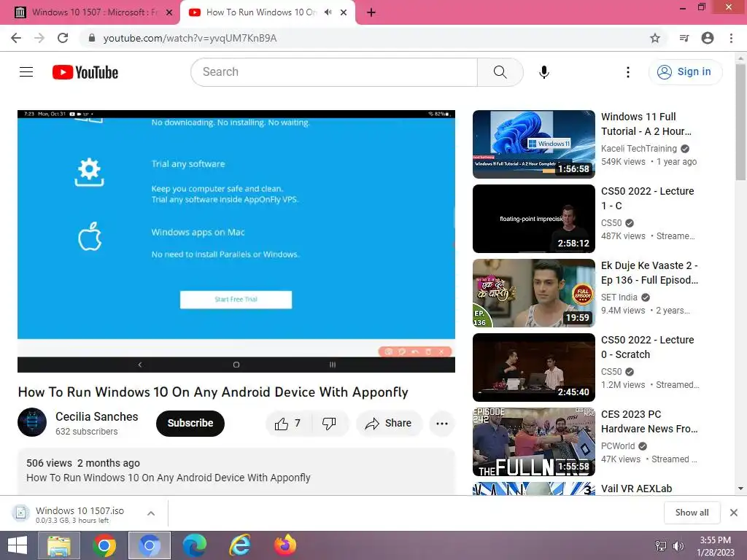Screen dimensions: 747x560
Task: Click the YouTube search magnifier button
Action: [500, 72]
